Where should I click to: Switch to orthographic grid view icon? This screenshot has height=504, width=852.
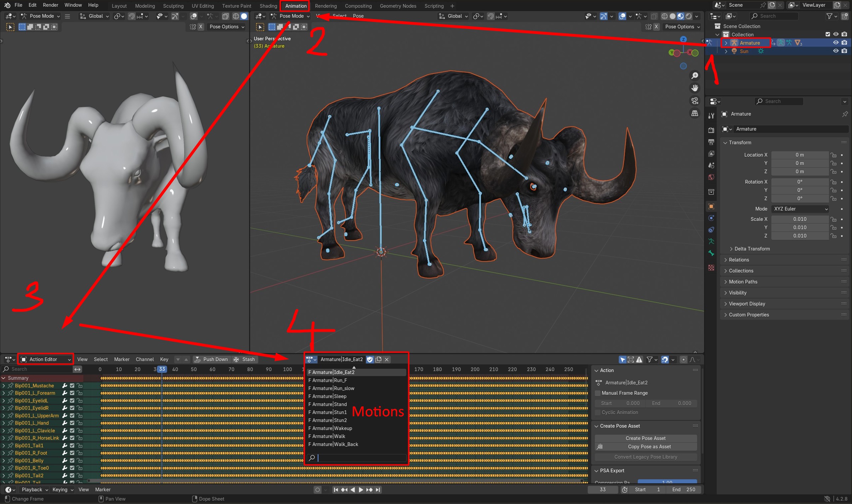point(695,113)
